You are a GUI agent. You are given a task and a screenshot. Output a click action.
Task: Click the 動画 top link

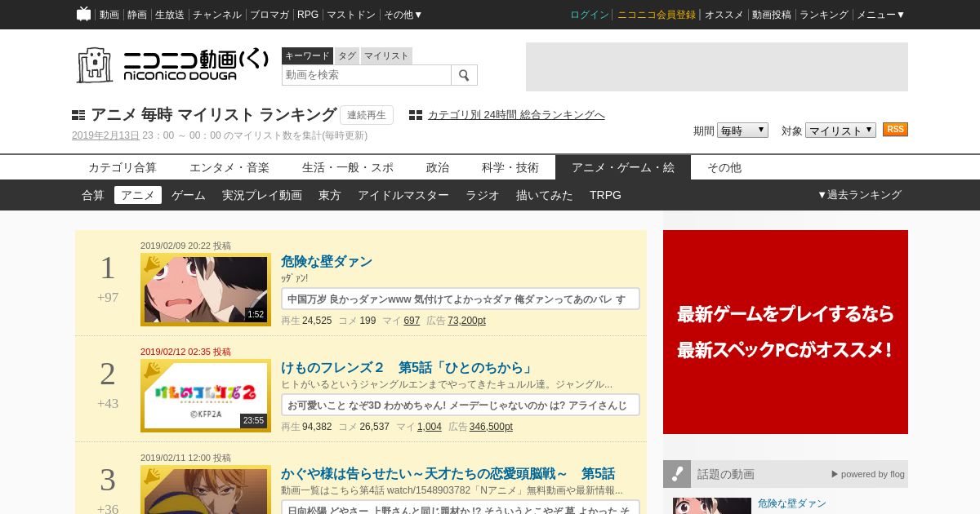pos(109,15)
